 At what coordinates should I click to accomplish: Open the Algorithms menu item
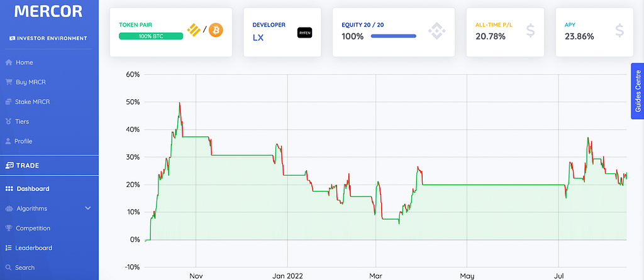pos(31,208)
